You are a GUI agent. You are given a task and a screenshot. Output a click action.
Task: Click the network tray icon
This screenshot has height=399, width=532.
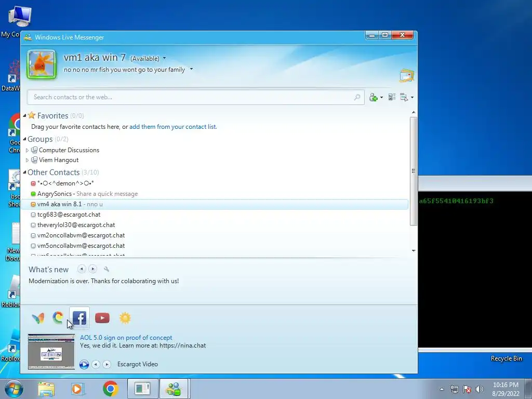(454, 389)
